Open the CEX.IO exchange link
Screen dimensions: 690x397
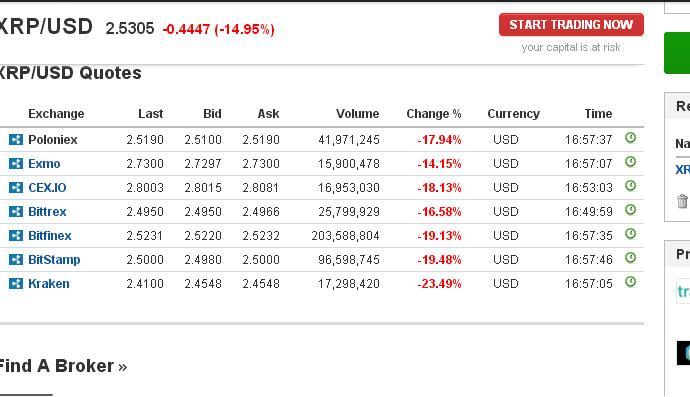47,188
